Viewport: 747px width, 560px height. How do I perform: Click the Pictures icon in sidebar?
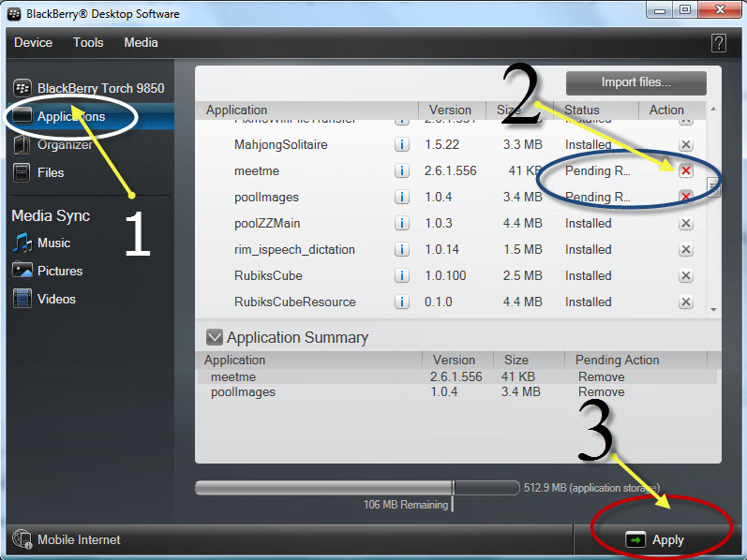click(x=22, y=270)
